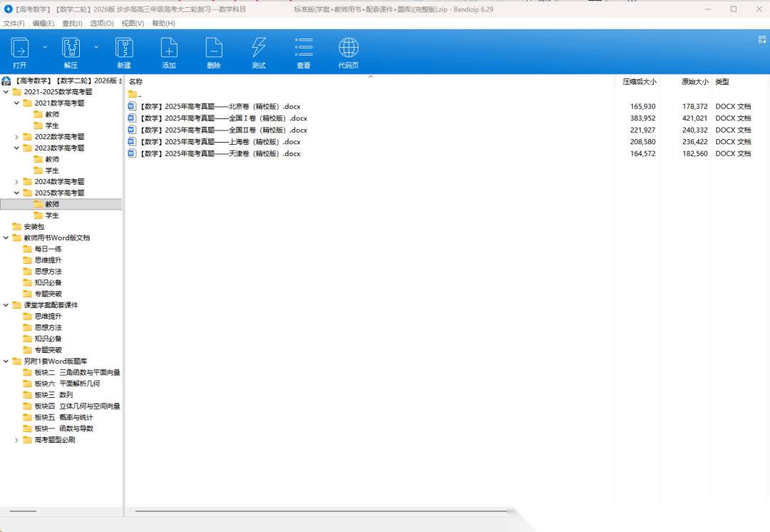
Task: Open the dropdown arrow next to 打开
Action: 45,47
